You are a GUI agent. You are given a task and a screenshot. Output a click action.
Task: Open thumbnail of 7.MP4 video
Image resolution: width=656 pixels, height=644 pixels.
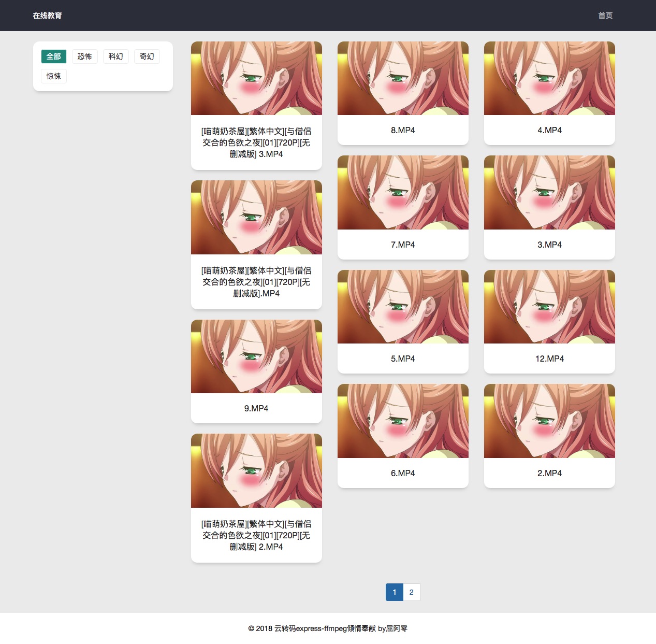[x=403, y=192]
